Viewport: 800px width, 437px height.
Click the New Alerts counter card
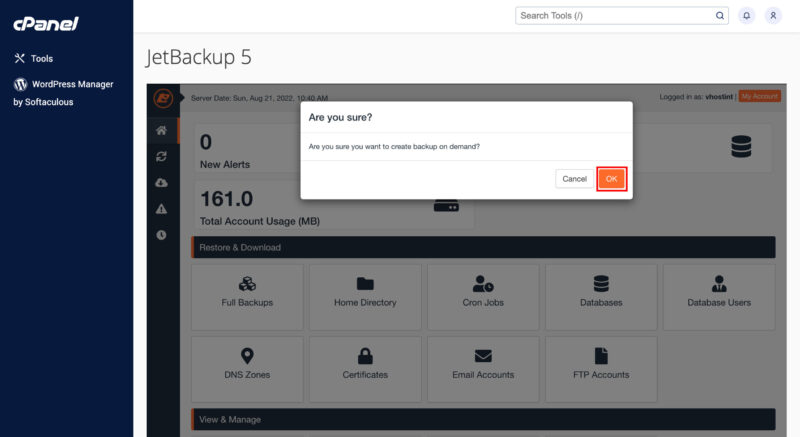247,149
